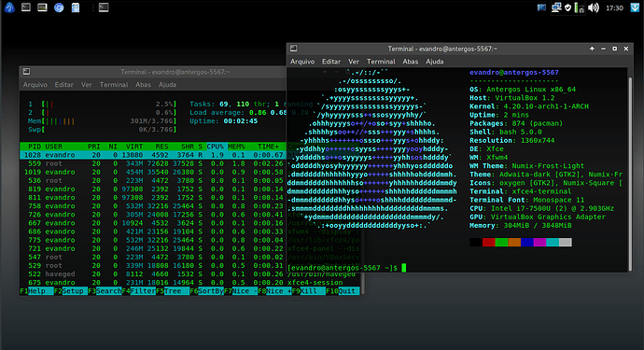Open Ajuda menu in htop terminal window
Image resolution: width=644 pixels, height=350 pixels.
[167, 85]
